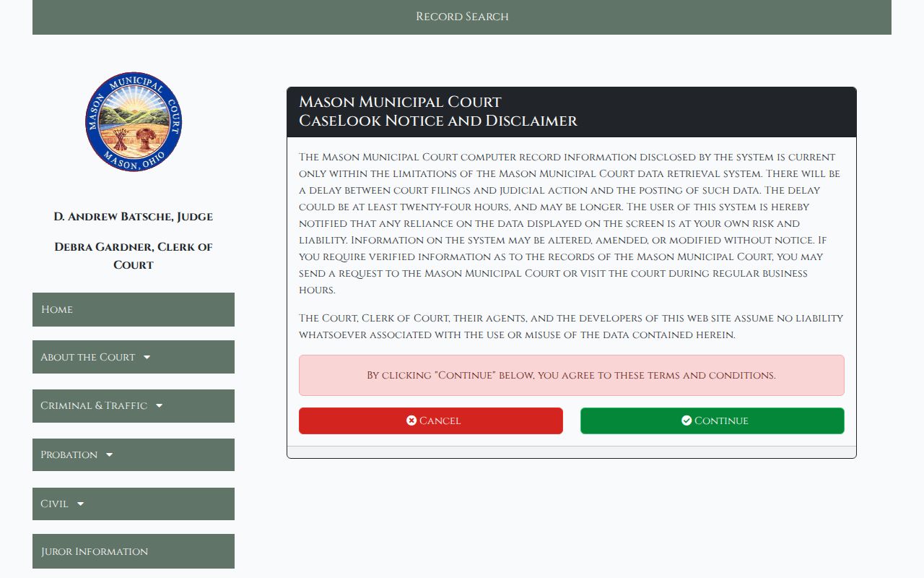This screenshot has height=578, width=924.
Task: Click the checkmark icon on the Continue button
Action: (687, 420)
